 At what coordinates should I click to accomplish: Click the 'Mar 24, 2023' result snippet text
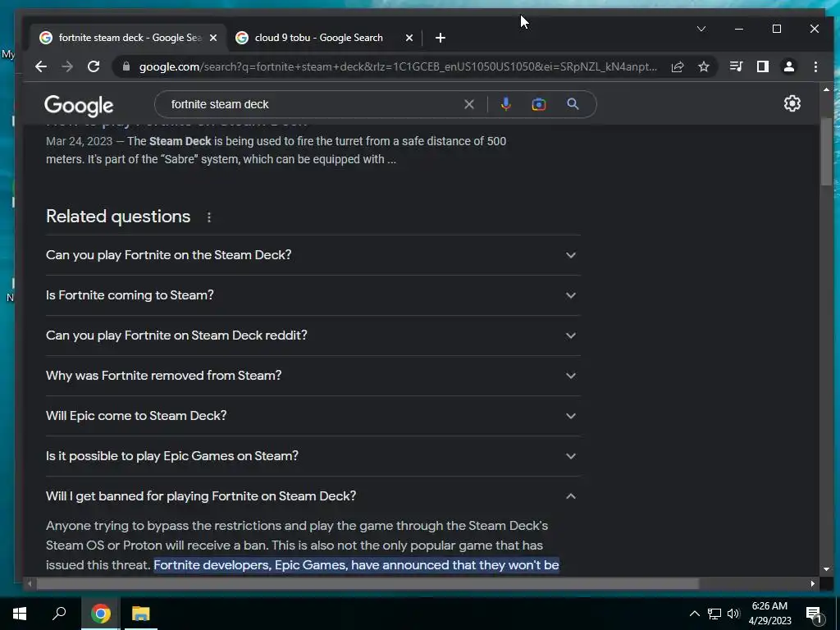(276, 150)
